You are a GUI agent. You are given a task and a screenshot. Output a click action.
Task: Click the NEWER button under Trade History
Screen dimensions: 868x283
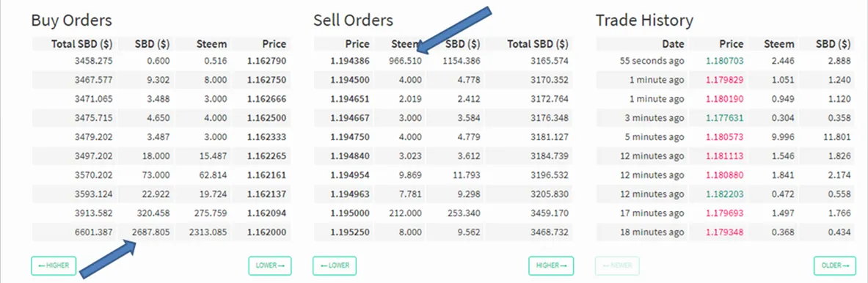617,265
